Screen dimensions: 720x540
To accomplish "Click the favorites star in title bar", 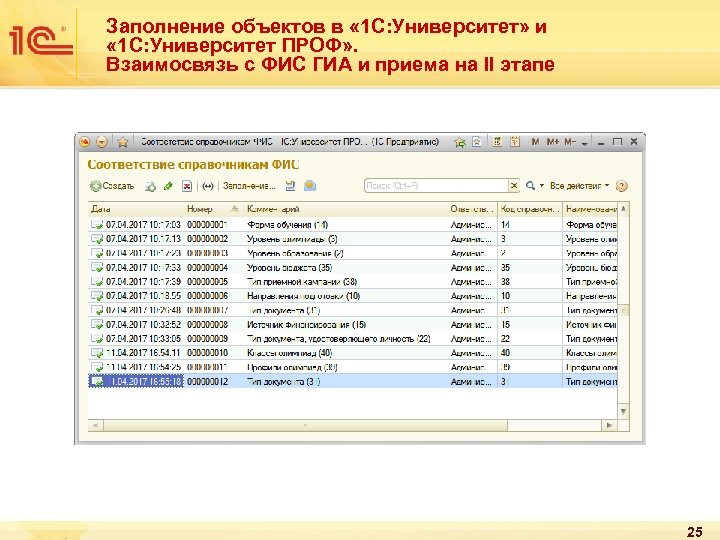I will coord(123,142).
